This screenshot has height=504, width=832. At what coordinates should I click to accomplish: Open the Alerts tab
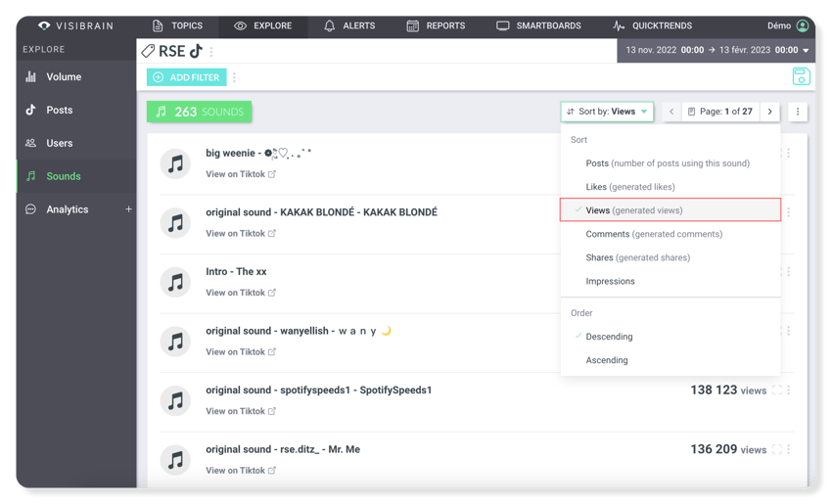349,25
